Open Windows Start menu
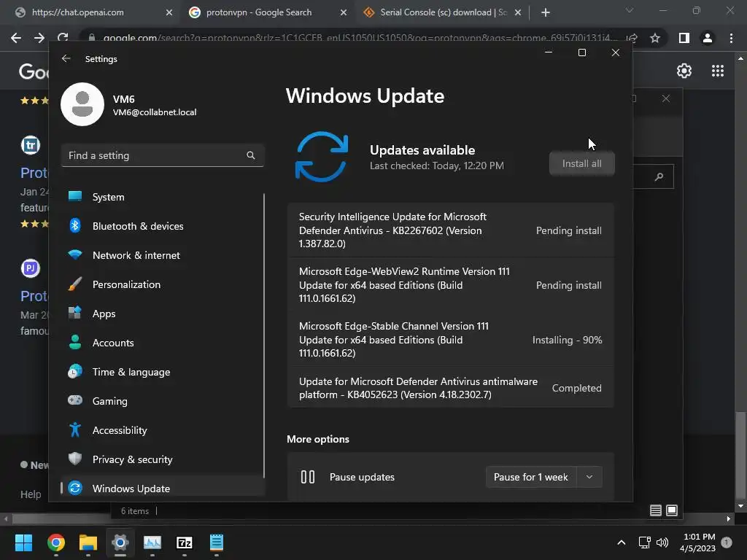Screen dimensions: 747x560 23,542
